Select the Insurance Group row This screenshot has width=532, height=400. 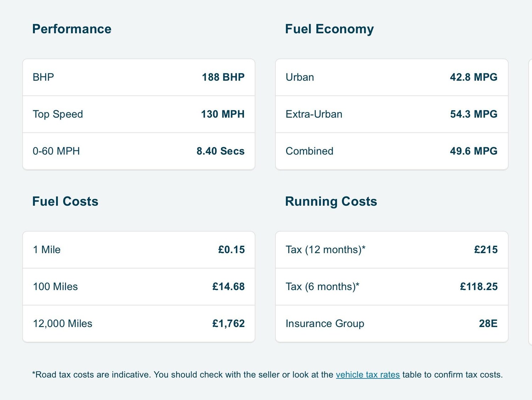click(392, 323)
